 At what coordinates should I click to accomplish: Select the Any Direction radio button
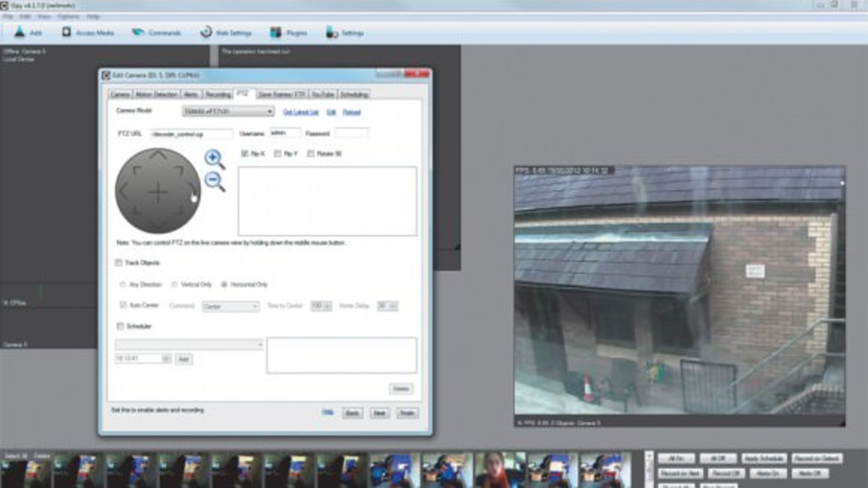pos(123,284)
